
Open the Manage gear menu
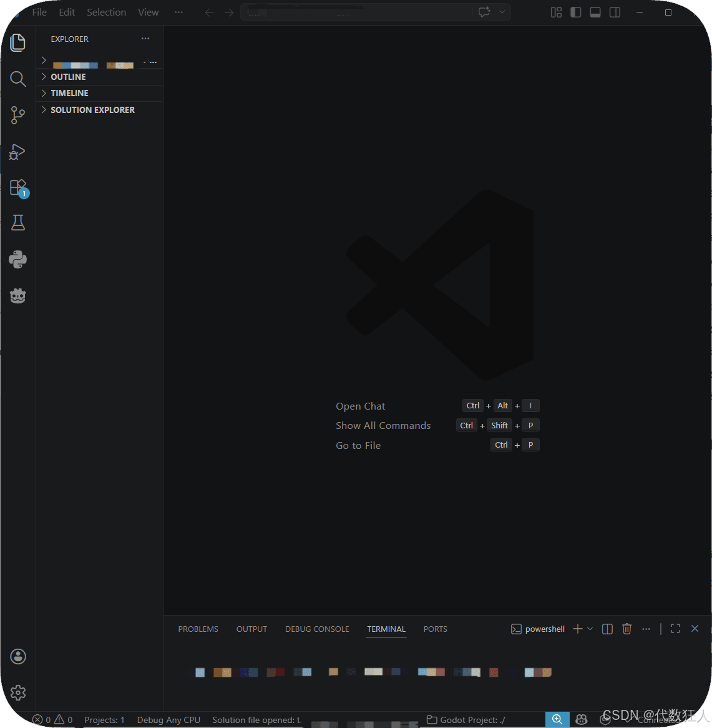coord(17,692)
